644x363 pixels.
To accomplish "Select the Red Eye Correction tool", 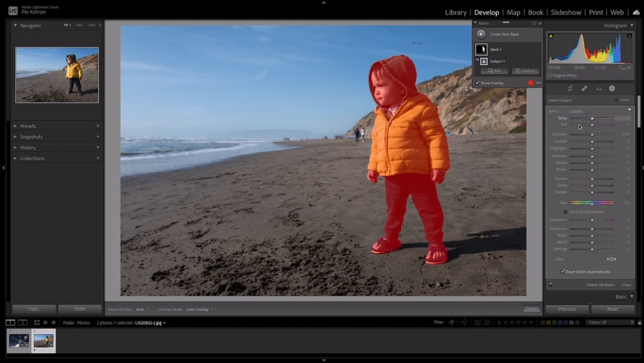I will coord(598,89).
